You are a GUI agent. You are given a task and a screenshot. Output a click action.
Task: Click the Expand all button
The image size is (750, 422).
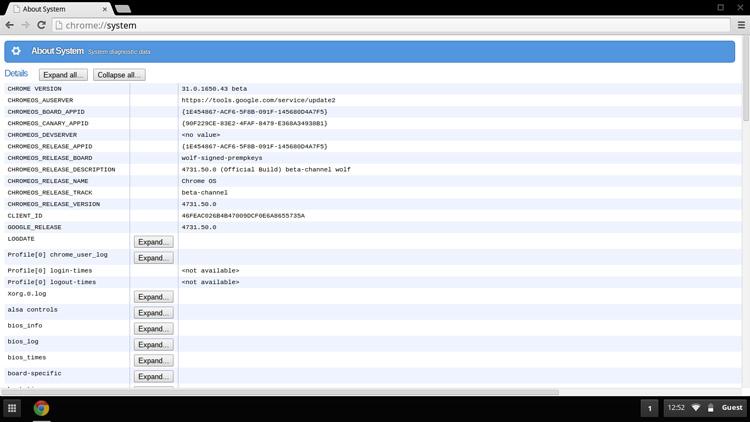pyautogui.click(x=63, y=75)
